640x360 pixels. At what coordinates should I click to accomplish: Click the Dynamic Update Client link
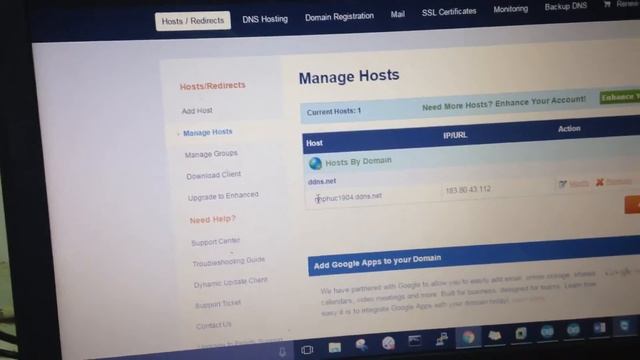click(230, 282)
